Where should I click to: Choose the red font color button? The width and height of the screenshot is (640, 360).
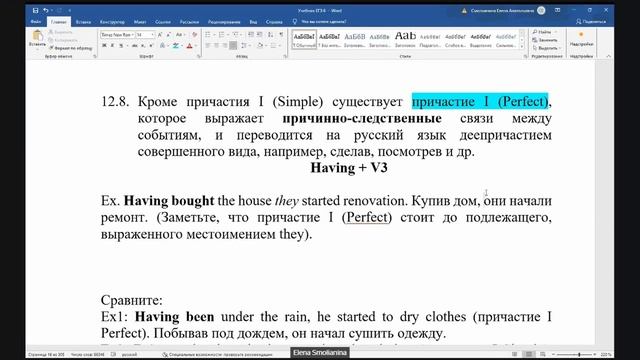[x=190, y=46]
